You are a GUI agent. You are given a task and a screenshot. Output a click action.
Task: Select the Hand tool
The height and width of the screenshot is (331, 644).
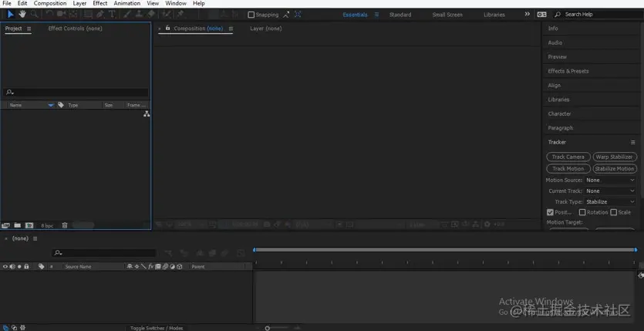point(22,15)
